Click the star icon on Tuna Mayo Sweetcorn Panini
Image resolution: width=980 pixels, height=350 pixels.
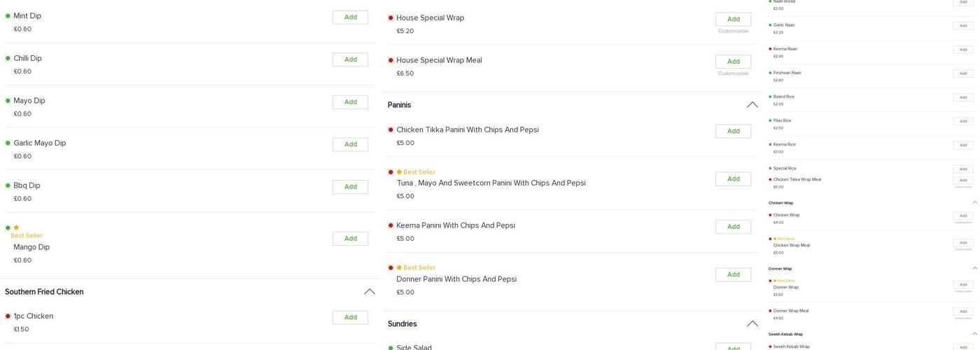point(399,172)
